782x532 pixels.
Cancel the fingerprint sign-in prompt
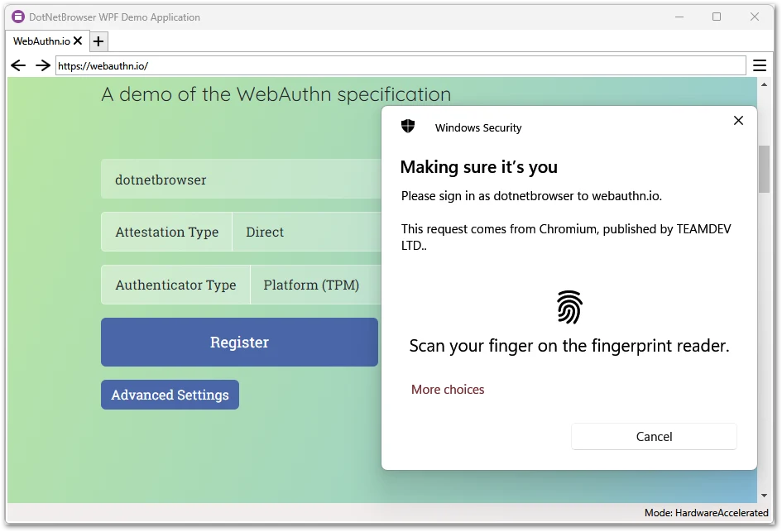tap(654, 436)
